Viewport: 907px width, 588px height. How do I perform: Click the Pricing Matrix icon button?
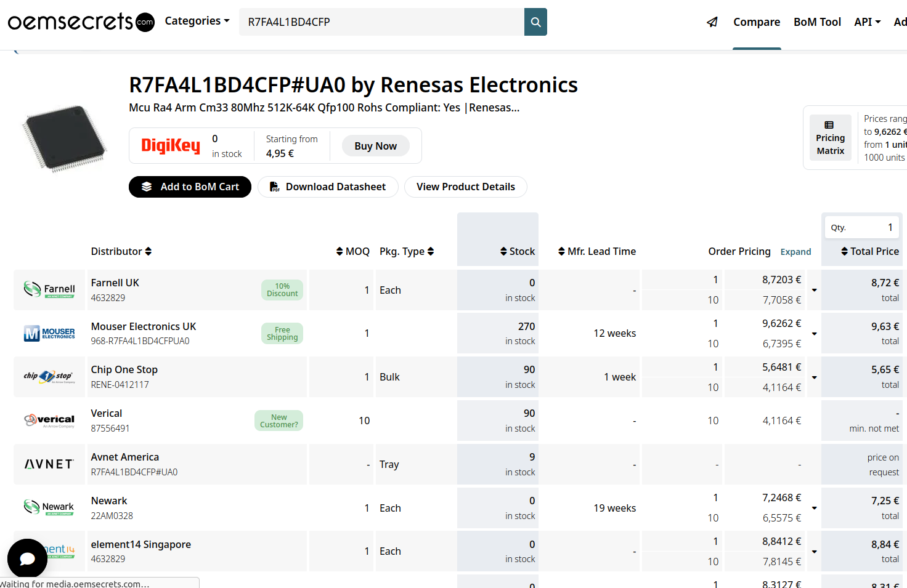click(x=830, y=137)
